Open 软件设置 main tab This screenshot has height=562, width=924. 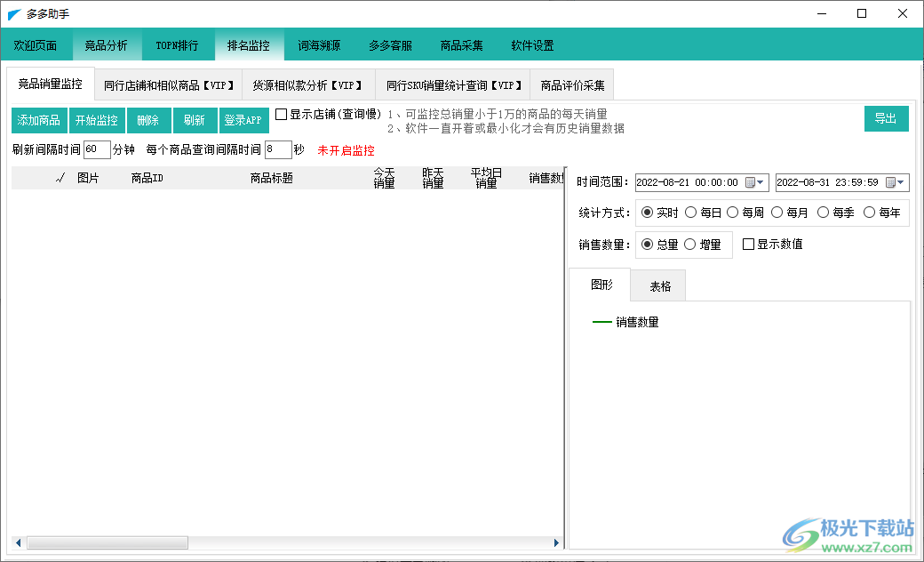[532, 45]
